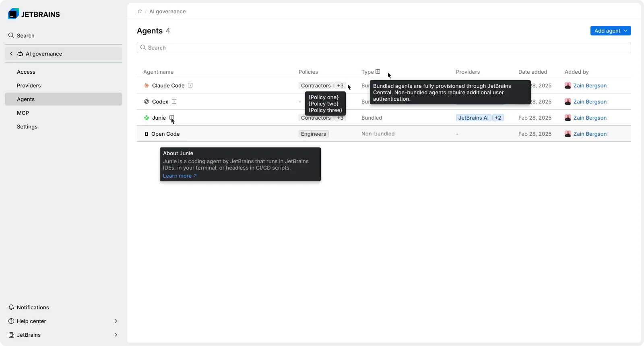Click the home icon in breadcrumb

coord(140,12)
